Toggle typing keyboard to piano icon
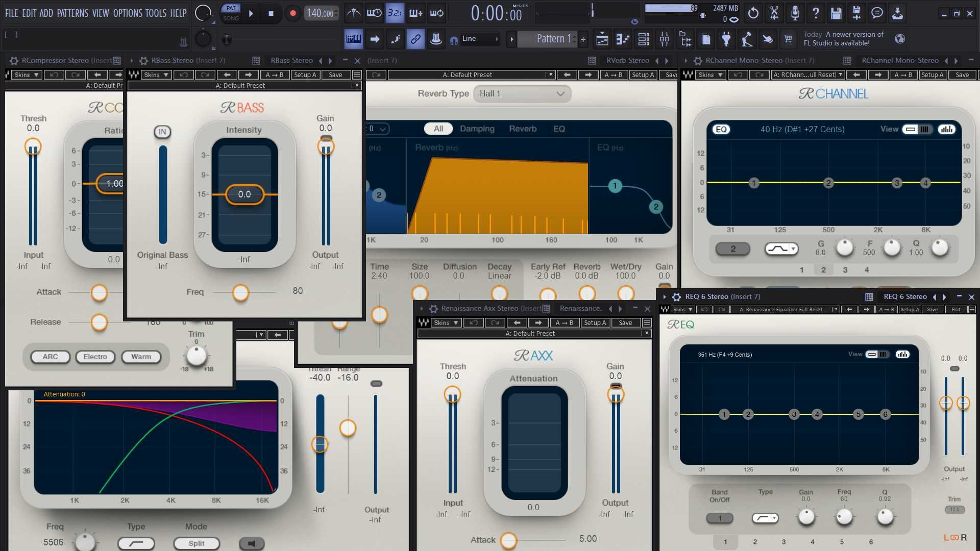Viewport: 980px width, 551px height. click(x=353, y=39)
